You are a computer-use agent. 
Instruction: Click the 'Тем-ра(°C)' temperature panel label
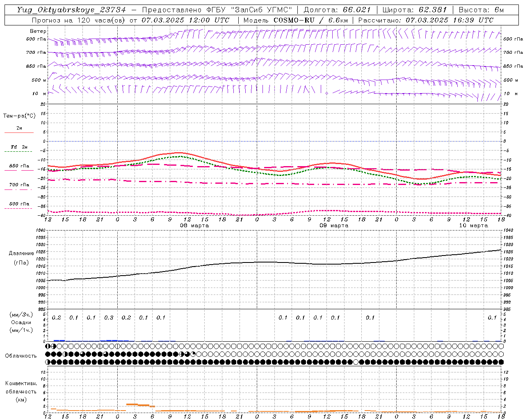tap(19, 116)
